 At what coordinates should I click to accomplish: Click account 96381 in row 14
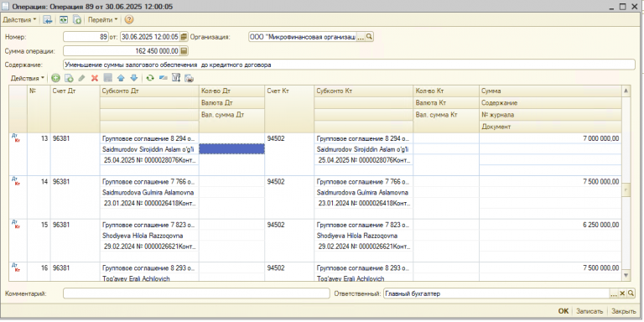coord(61,182)
